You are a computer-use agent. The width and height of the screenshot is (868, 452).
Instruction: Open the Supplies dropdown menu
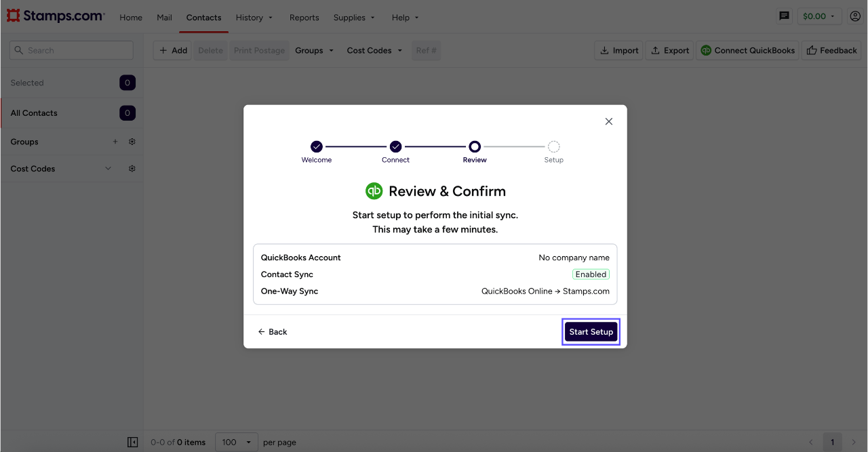click(x=354, y=18)
